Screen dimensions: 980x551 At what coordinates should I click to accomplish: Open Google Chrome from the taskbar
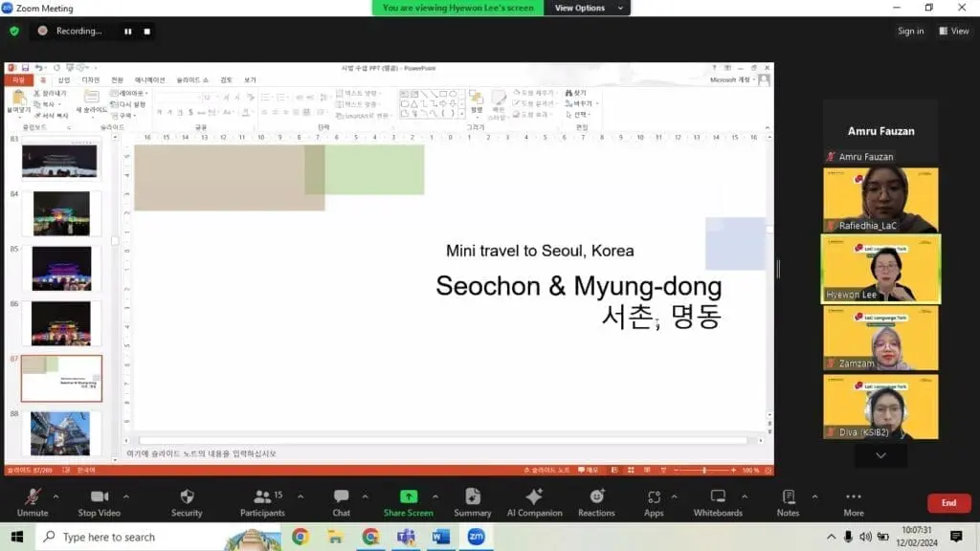301,537
